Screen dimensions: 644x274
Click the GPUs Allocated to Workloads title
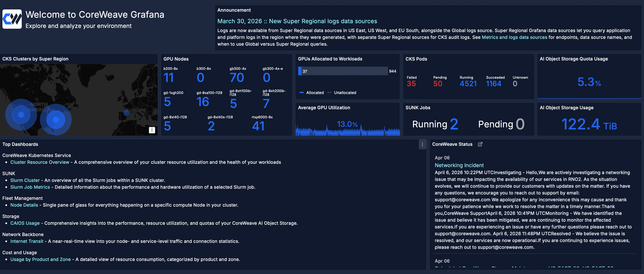pos(330,59)
